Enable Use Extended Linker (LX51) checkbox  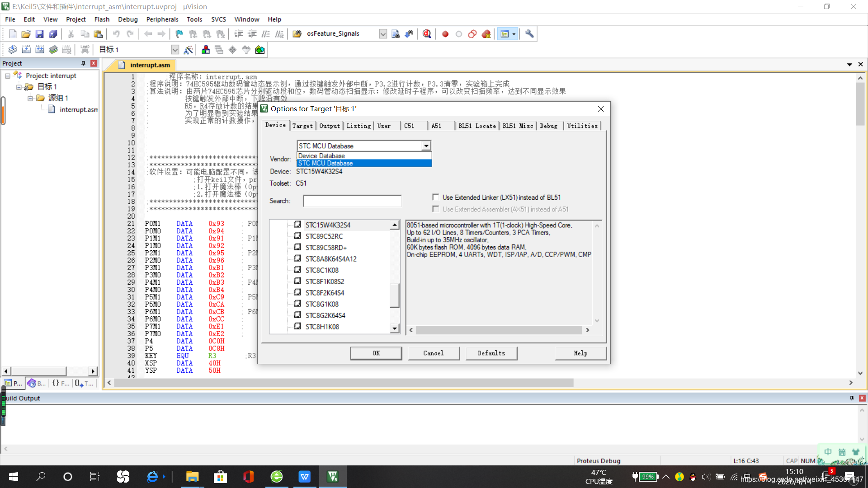coord(436,197)
